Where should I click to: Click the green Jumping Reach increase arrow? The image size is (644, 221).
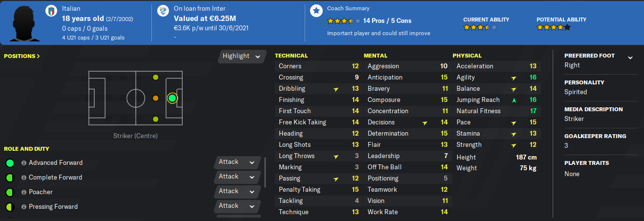pos(514,100)
